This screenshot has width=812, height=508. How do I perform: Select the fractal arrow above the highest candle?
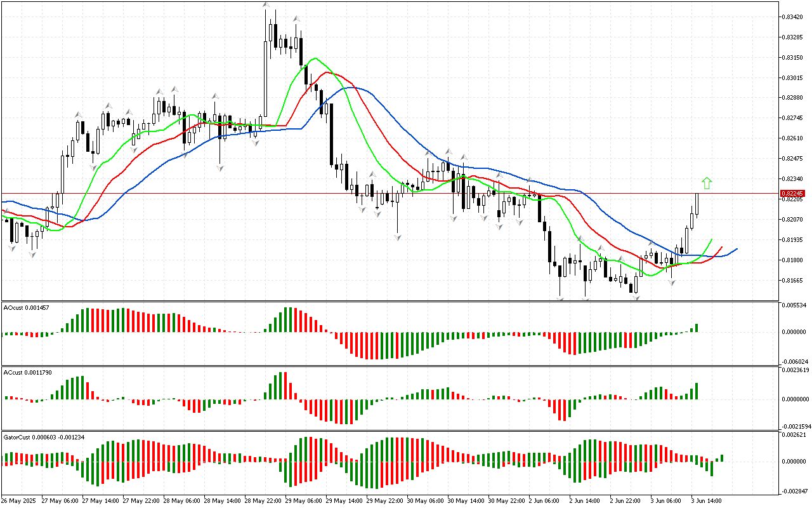pos(266,6)
